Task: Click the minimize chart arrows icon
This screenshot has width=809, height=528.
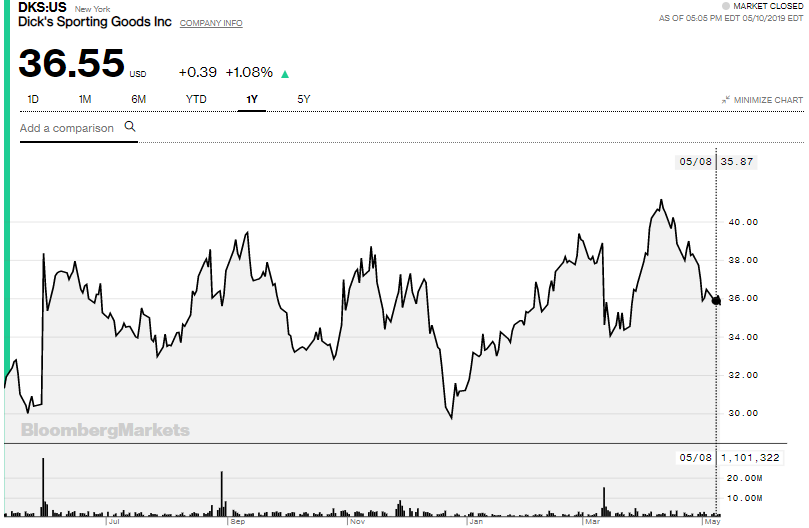Action: point(726,100)
